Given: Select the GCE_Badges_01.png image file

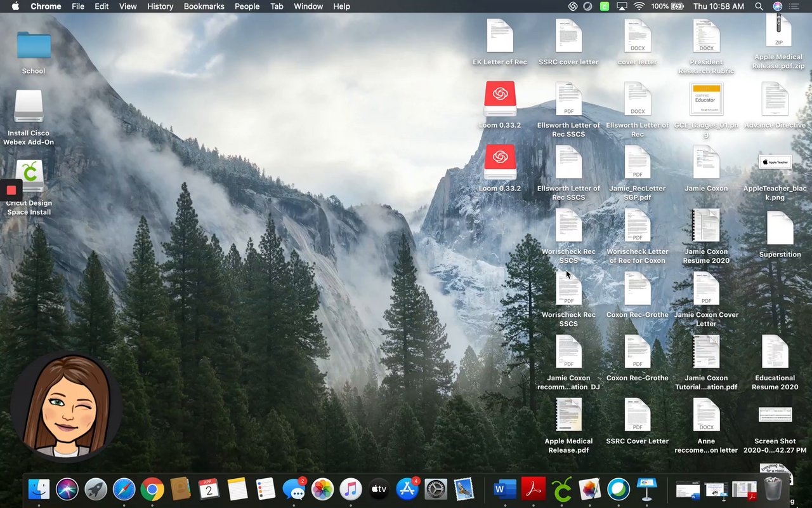Looking at the screenshot, I should 706,110.
